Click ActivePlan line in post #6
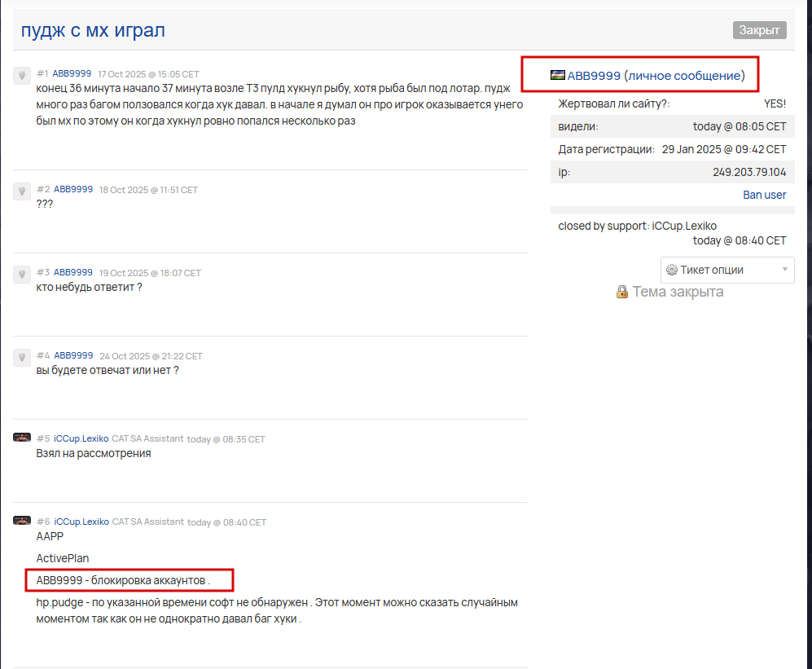 (63, 559)
